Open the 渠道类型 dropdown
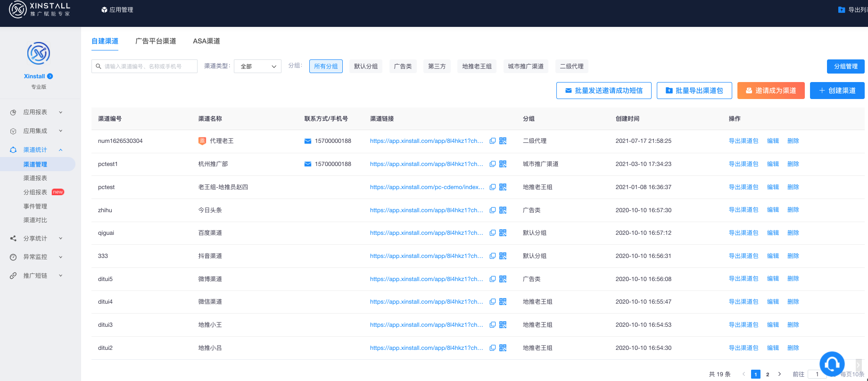 point(258,66)
